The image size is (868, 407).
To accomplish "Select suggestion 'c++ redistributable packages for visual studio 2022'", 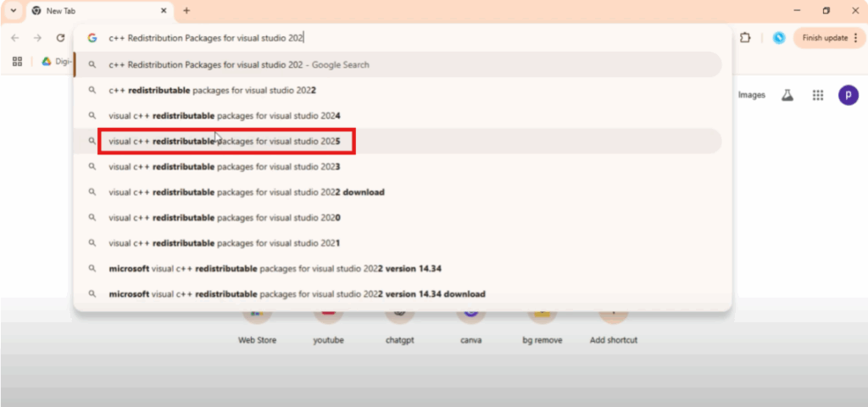I will 398,90.
